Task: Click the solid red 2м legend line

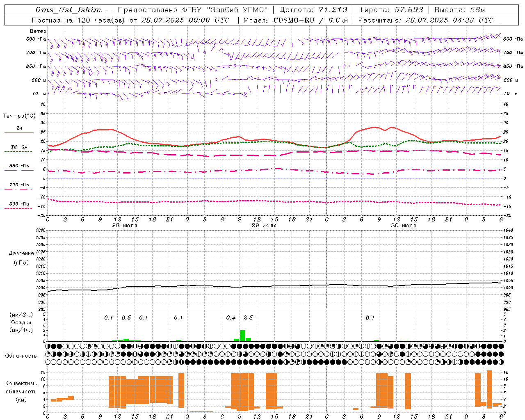Action: [x=19, y=133]
